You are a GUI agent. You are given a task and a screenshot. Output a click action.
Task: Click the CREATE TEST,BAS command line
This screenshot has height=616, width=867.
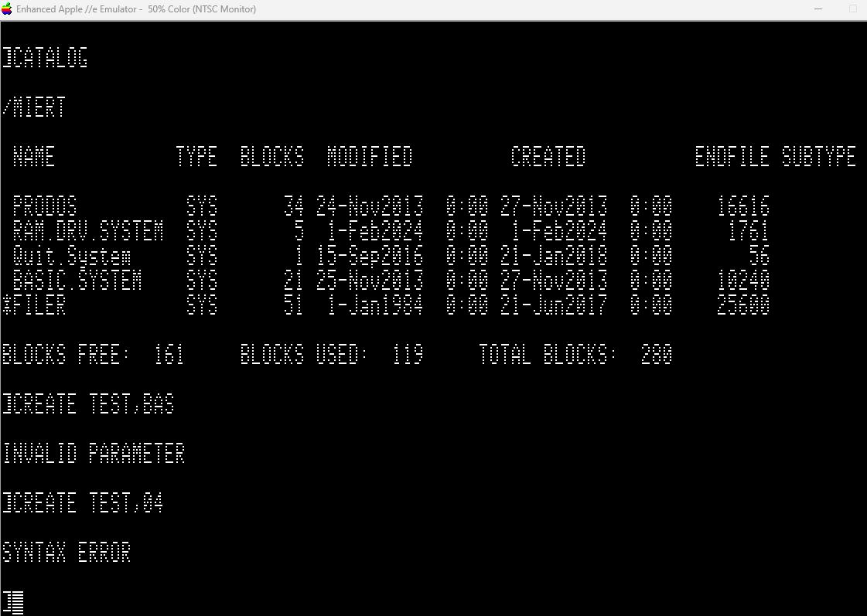tap(88, 404)
